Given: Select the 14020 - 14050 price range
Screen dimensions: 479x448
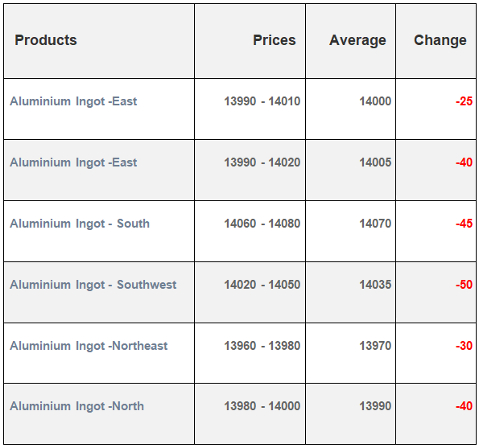Looking at the screenshot, I should pyautogui.click(x=262, y=285).
